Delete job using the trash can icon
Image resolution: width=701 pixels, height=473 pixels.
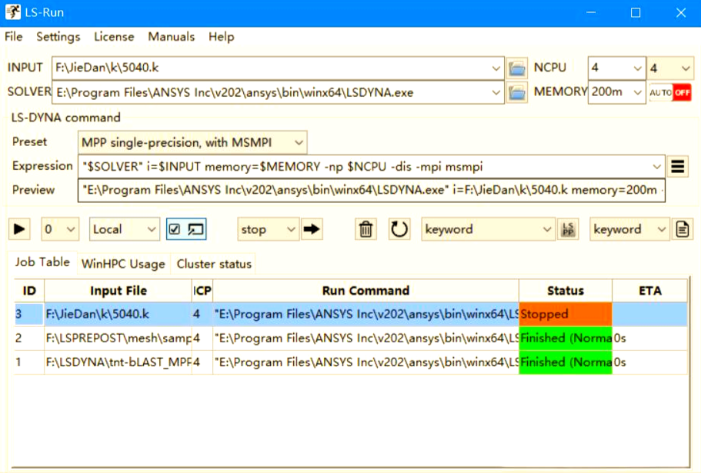(x=367, y=229)
